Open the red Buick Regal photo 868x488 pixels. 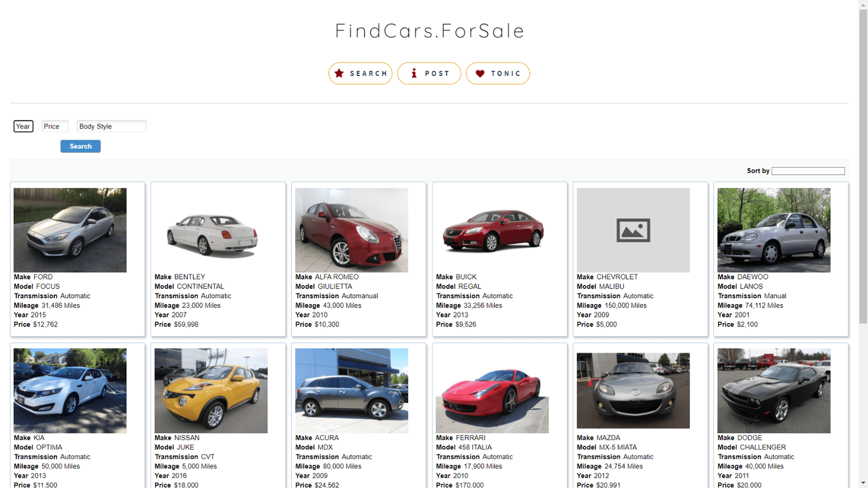tap(493, 230)
